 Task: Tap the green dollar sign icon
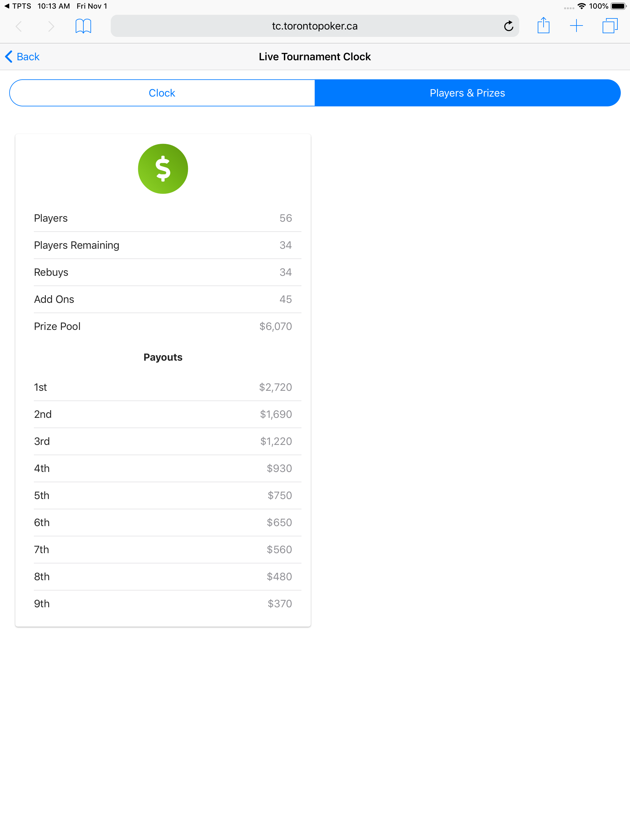tap(163, 168)
